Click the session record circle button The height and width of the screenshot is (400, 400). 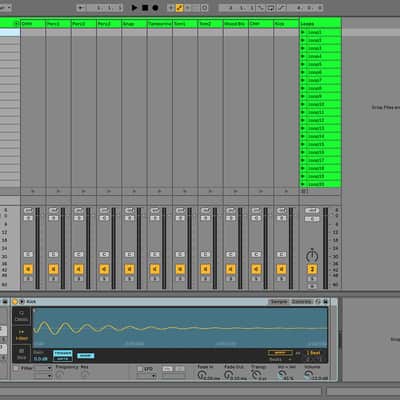205,8
